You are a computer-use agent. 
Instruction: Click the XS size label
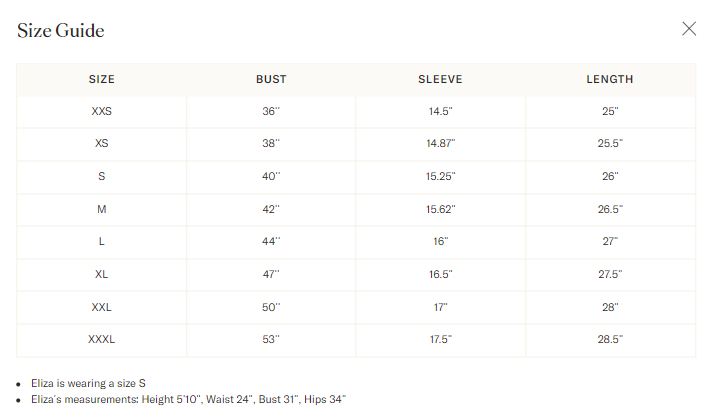pos(101,143)
